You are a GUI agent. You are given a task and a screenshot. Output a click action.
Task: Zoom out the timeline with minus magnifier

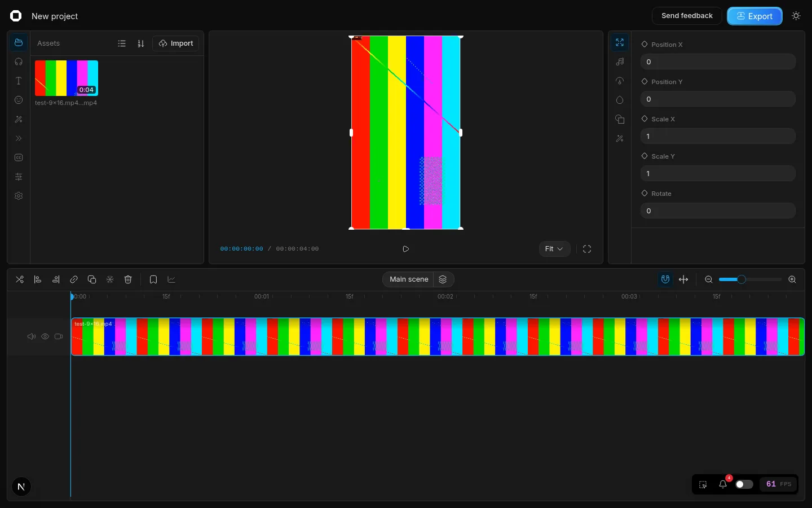[x=709, y=279]
